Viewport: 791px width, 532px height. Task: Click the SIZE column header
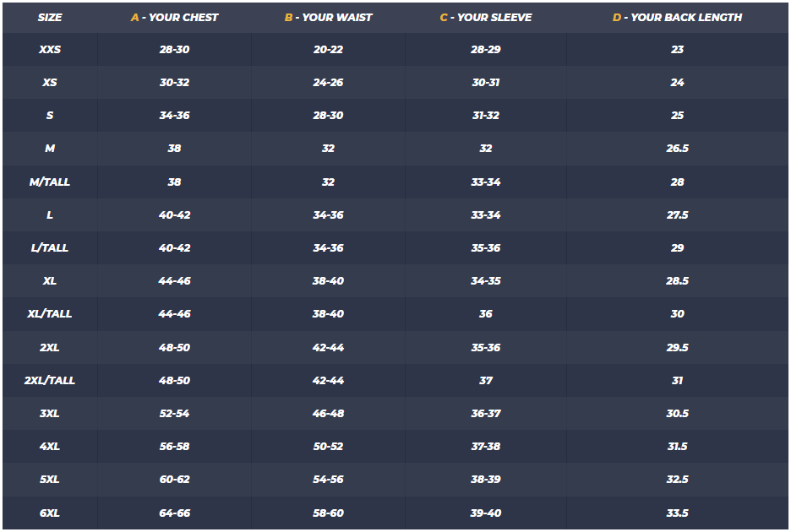pos(50,17)
